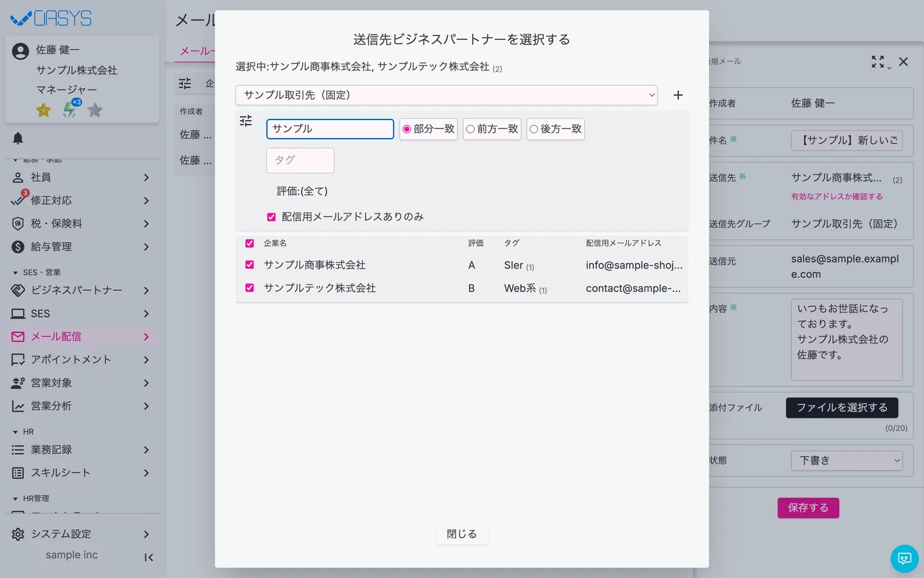This screenshot has width=924, height=578.
Task: Click the 有効なアドレスか確認する link
Action: tap(837, 197)
